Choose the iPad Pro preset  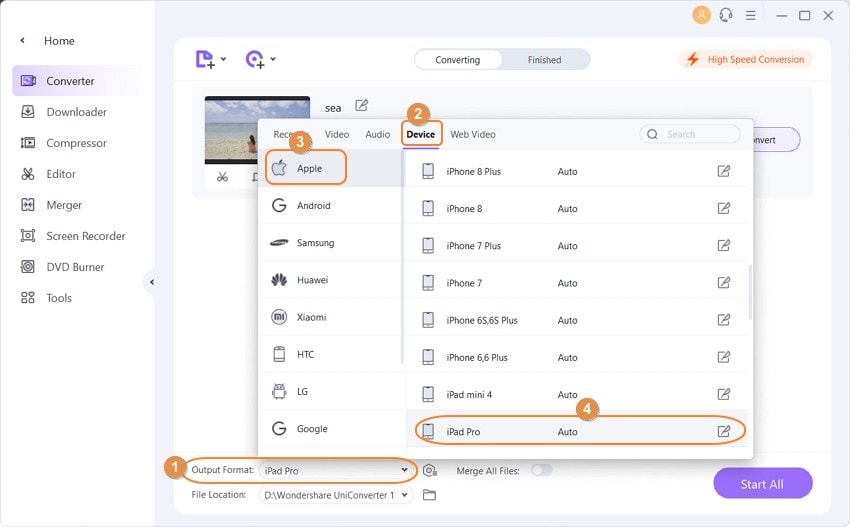tap(577, 432)
